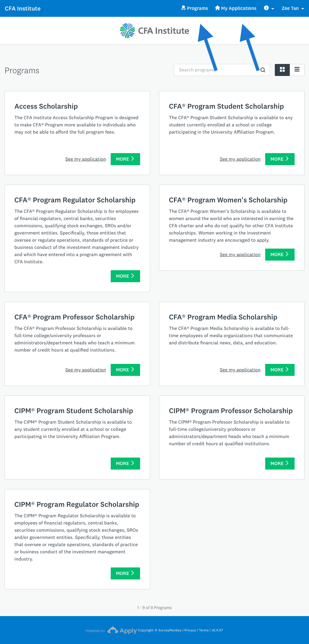
Task: Click the Apply logo in footer
Action: click(x=122, y=630)
